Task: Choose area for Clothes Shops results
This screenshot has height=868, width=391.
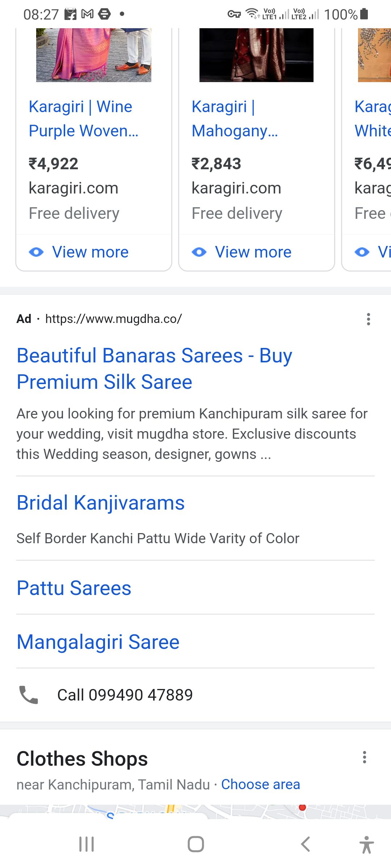Action: (x=260, y=784)
